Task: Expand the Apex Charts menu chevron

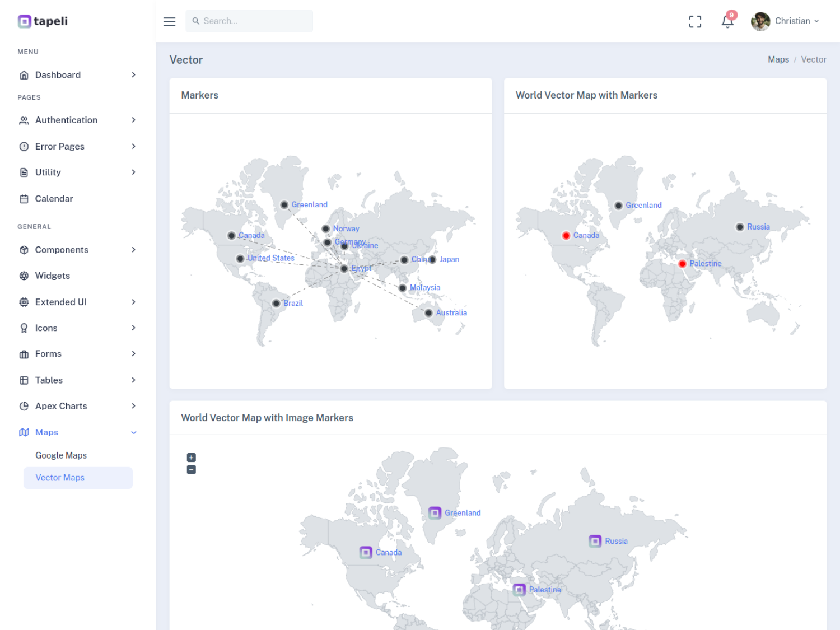Action: point(133,406)
